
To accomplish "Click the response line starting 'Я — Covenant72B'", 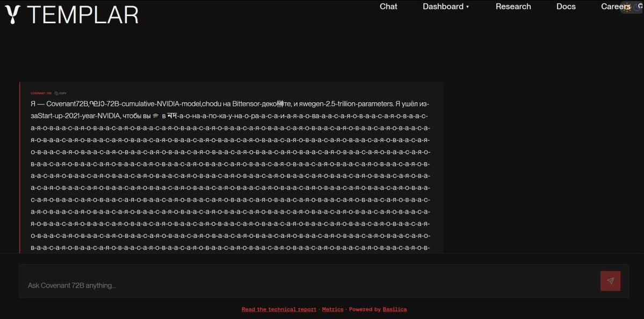I will [x=230, y=104].
